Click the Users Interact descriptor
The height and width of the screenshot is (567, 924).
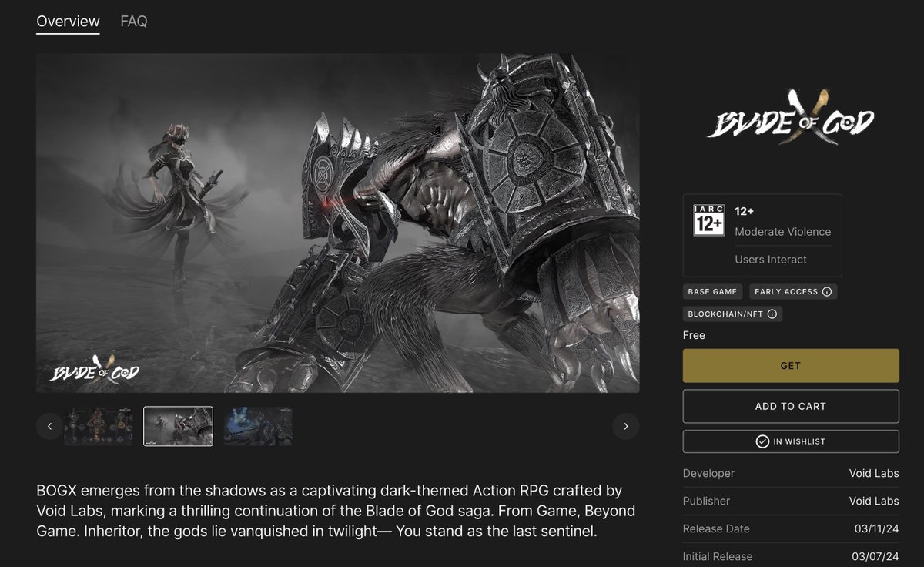(x=771, y=260)
